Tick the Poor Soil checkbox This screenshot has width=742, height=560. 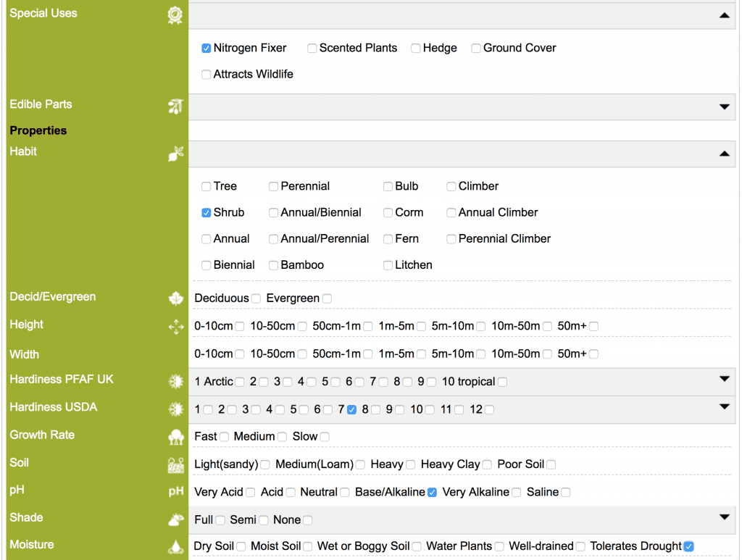[x=551, y=464]
